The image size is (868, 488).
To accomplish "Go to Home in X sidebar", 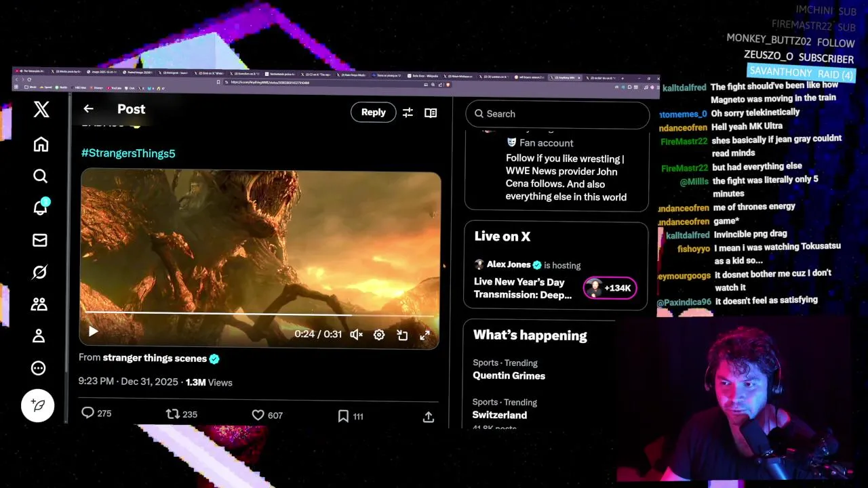I will tap(41, 144).
